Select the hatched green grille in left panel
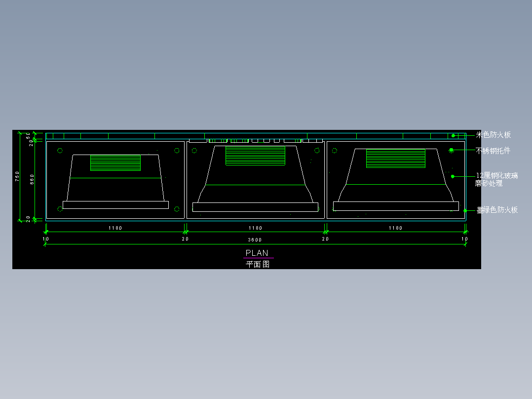The width and height of the screenshot is (532, 399). pyautogui.click(x=115, y=162)
